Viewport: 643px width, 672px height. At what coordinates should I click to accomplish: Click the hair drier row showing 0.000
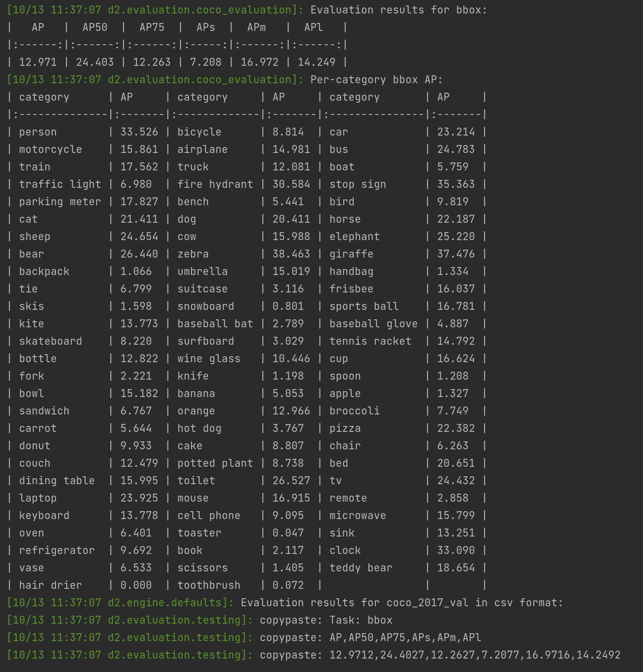(x=50, y=585)
